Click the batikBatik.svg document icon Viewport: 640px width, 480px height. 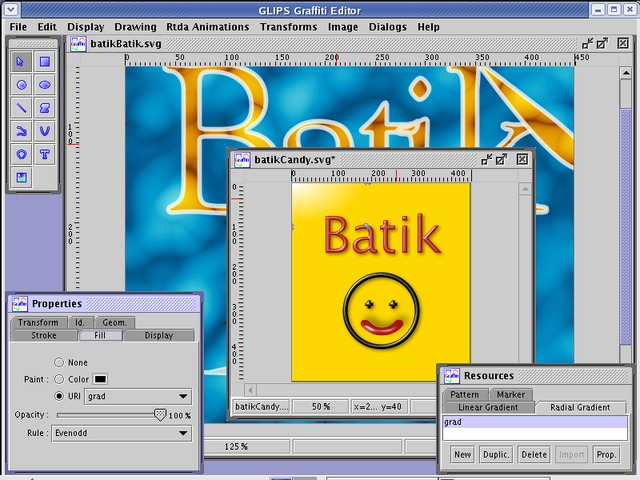point(78,44)
